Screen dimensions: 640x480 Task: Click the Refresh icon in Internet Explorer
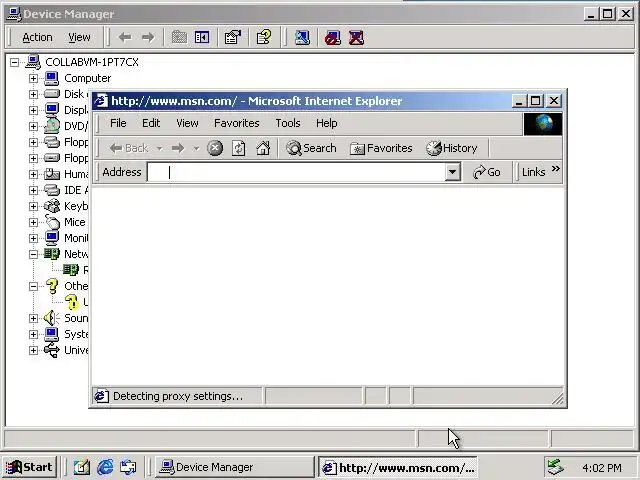point(239,148)
